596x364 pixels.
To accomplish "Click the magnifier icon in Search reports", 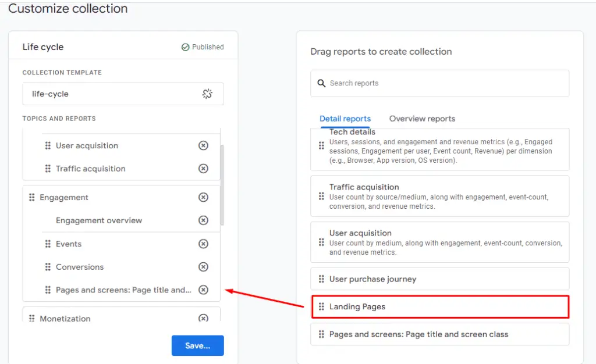I will (321, 83).
